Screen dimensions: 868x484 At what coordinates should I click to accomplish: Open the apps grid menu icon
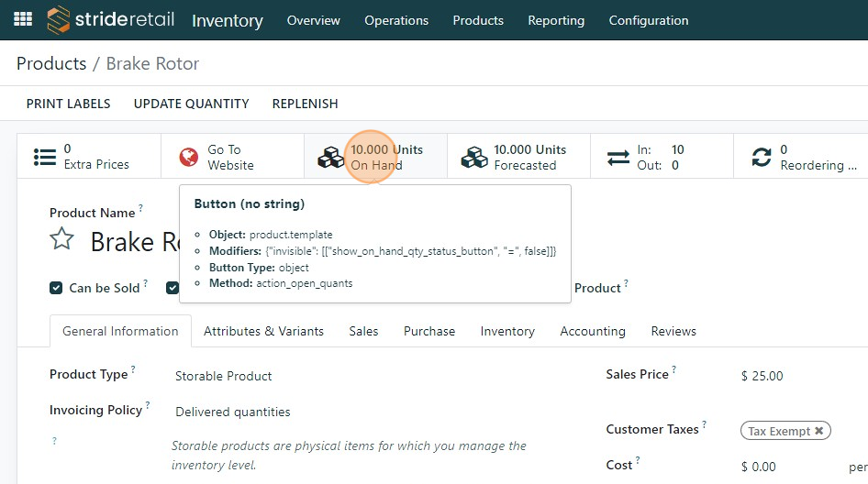(23, 19)
